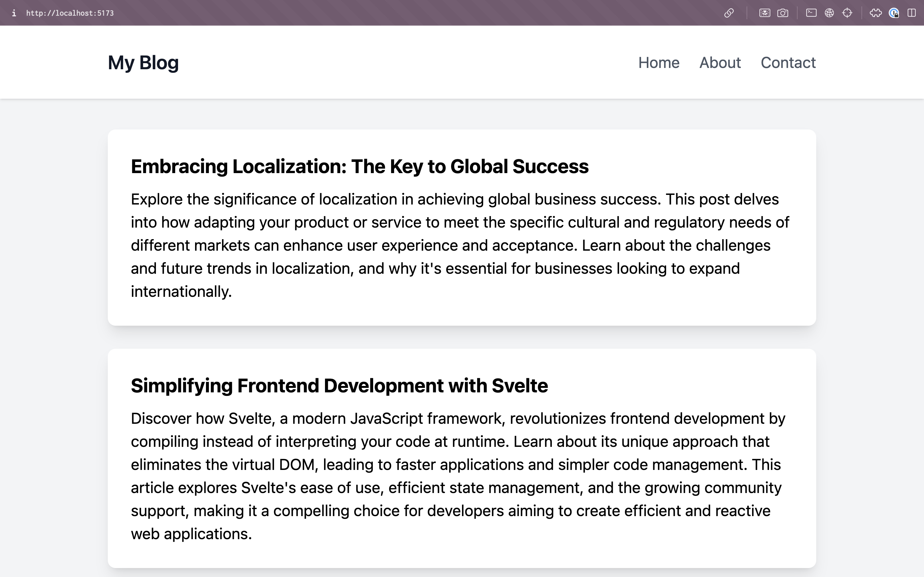Open the terminal console icon

point(811,13)
